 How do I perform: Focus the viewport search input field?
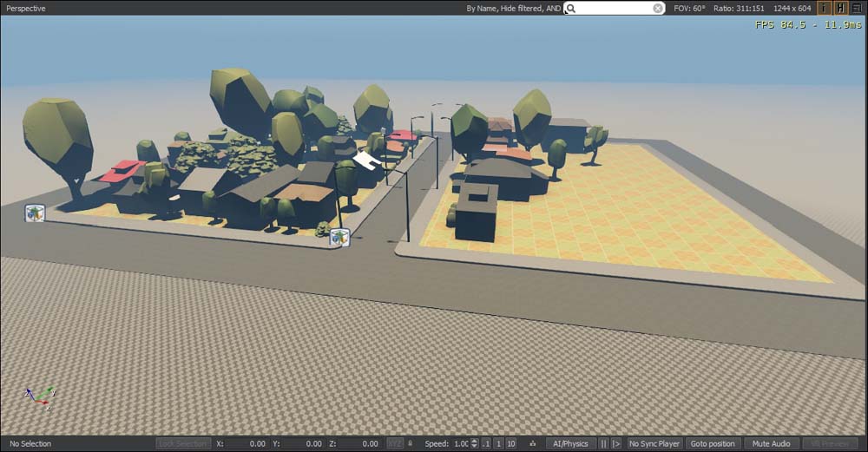click(x=614, y=9)
